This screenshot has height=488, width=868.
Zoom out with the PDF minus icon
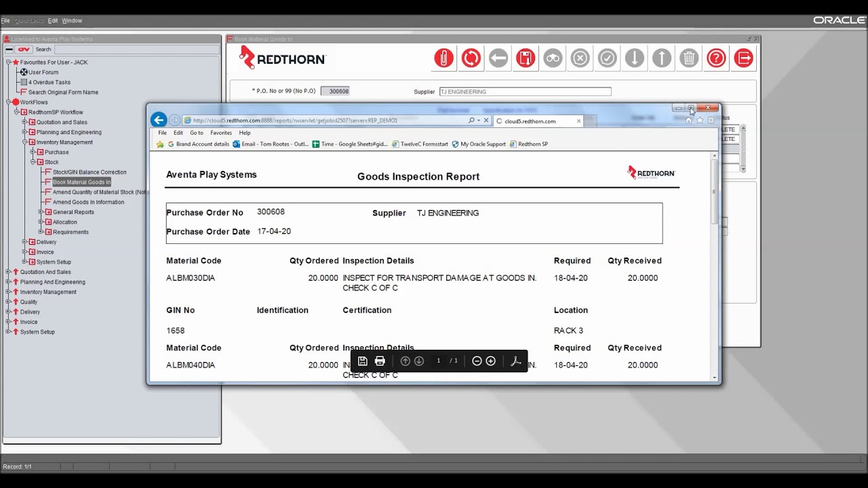tap(477, 361)
